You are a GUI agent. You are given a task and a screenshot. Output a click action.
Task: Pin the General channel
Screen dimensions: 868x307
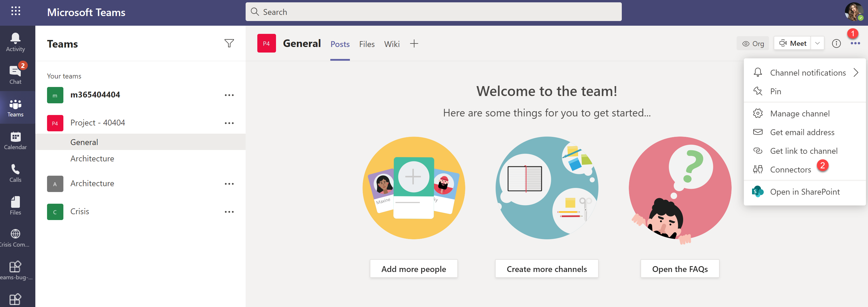[x=776, y=91]
